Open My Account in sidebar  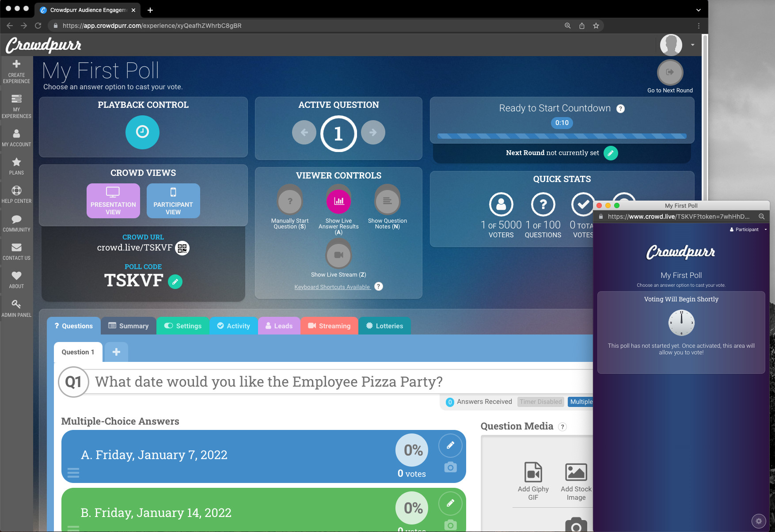[x=16, y=138]
